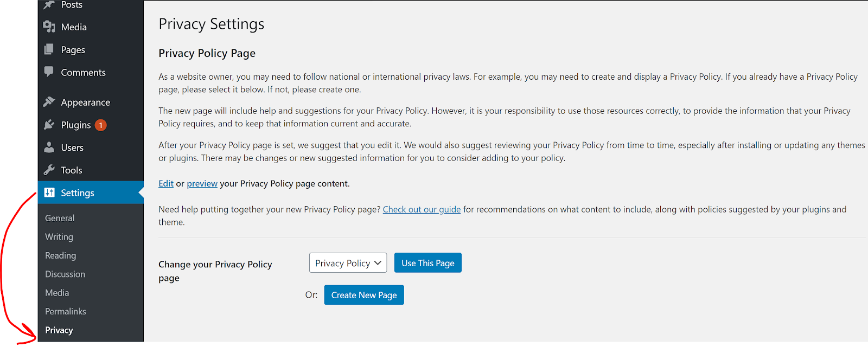Click the Posts pushpin icon
This screenshot has height=347, width=868.
[49, 5]
